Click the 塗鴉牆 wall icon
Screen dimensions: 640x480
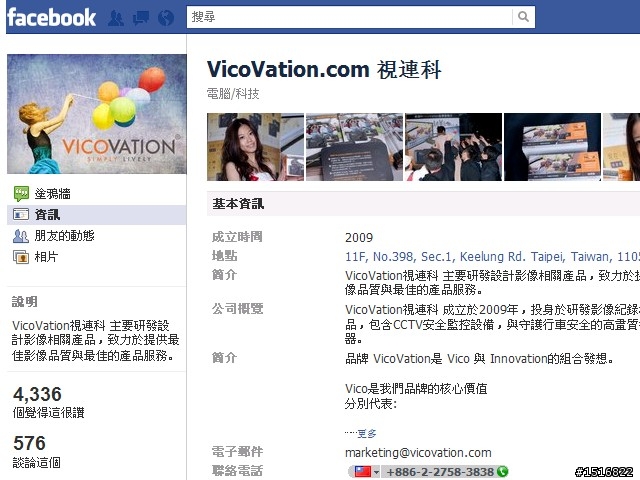click(x=21, y=193)
